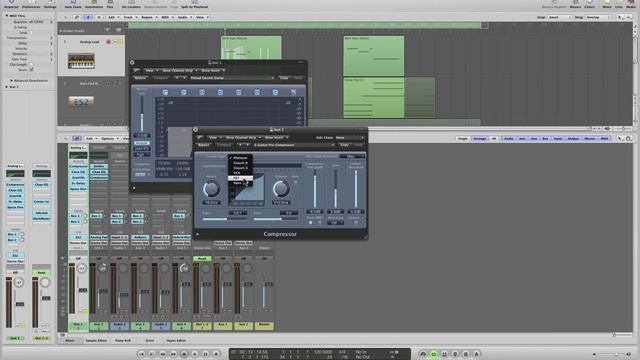640x360 pixels.
Task: Click the play button in transport
Action: 195,354
